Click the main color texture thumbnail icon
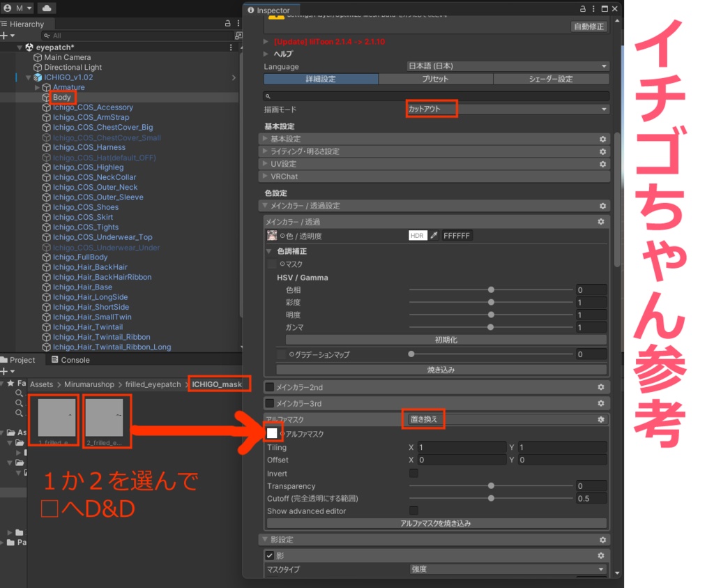 pos(272,236)
